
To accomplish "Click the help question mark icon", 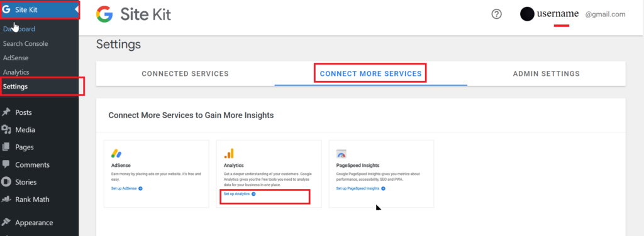I will [497, 14].
